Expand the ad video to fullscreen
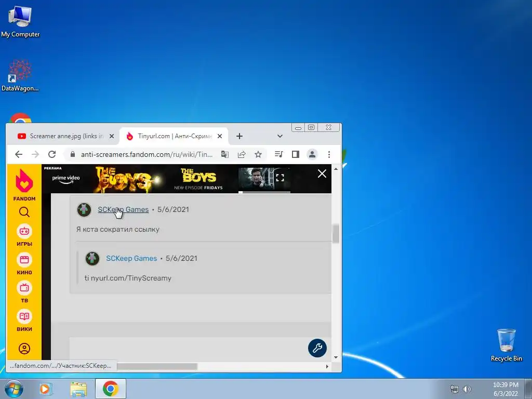The height and width of the screenshot is (399, 532). pos(280,178)
